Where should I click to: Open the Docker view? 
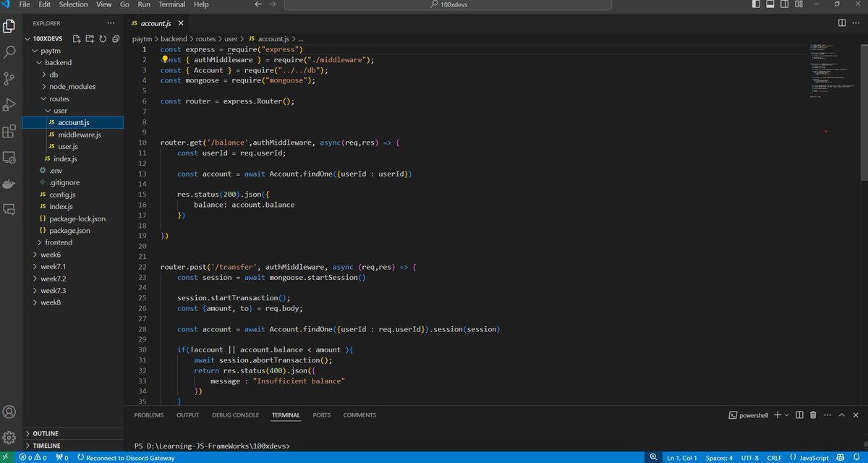coord(9,183)
